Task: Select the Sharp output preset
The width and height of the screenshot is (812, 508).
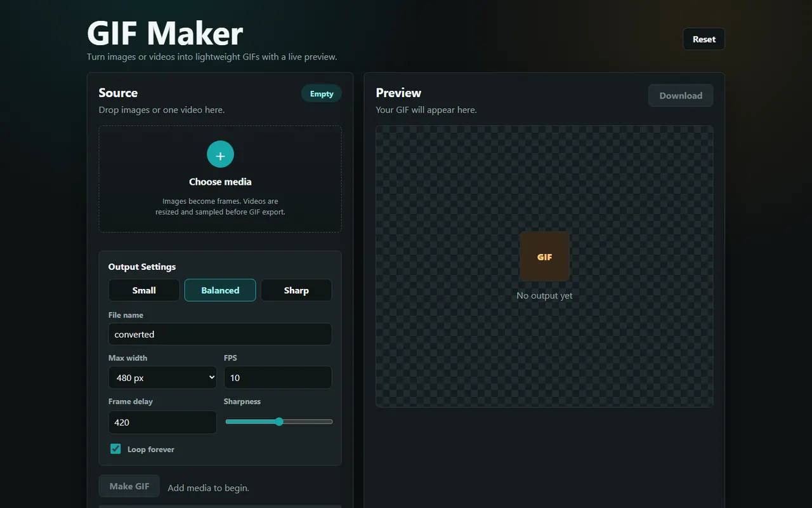Action: 296,290
